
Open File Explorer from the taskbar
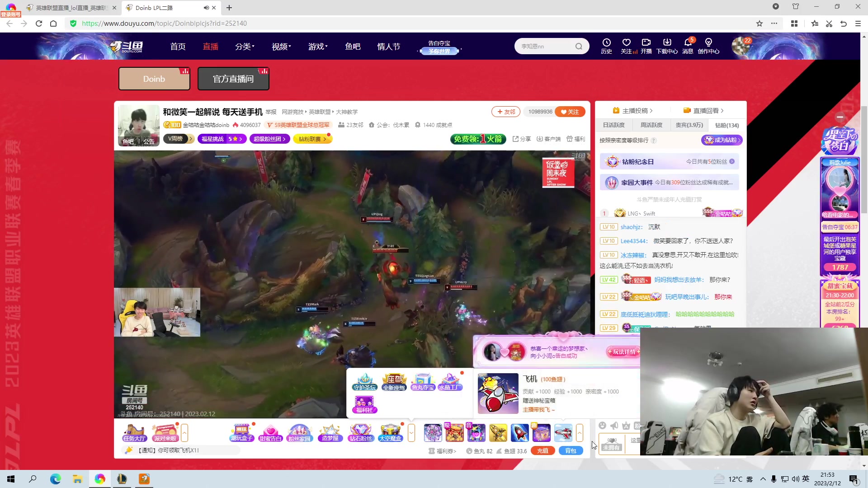coord(77,479)
